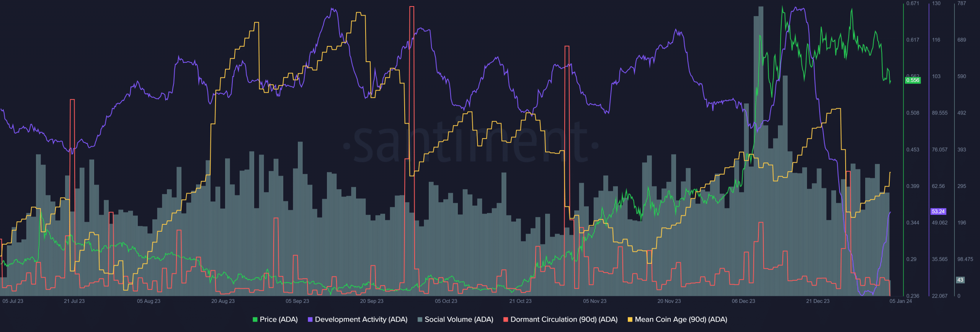The width and height of the screenshot is (980, 332).
Task: Click the green Price (ADA) legend swatch
Action: point(255,319)
